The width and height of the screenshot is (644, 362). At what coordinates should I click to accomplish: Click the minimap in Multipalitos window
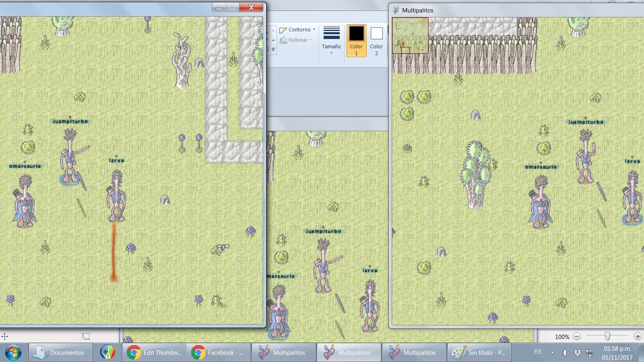coord(410,35)
